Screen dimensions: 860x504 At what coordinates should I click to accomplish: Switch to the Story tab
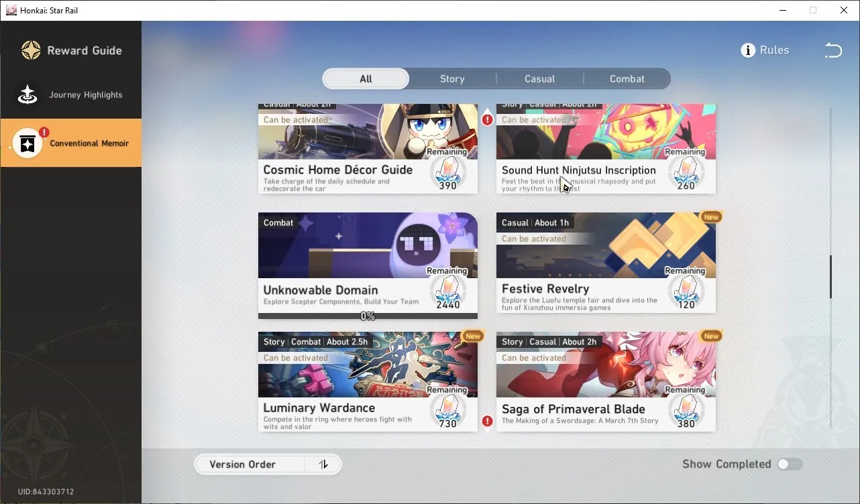coord(452,79)
